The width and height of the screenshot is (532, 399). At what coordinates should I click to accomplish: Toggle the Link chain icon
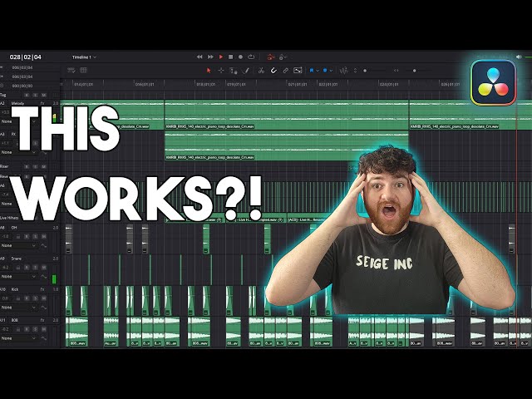(x=286, y=70)
